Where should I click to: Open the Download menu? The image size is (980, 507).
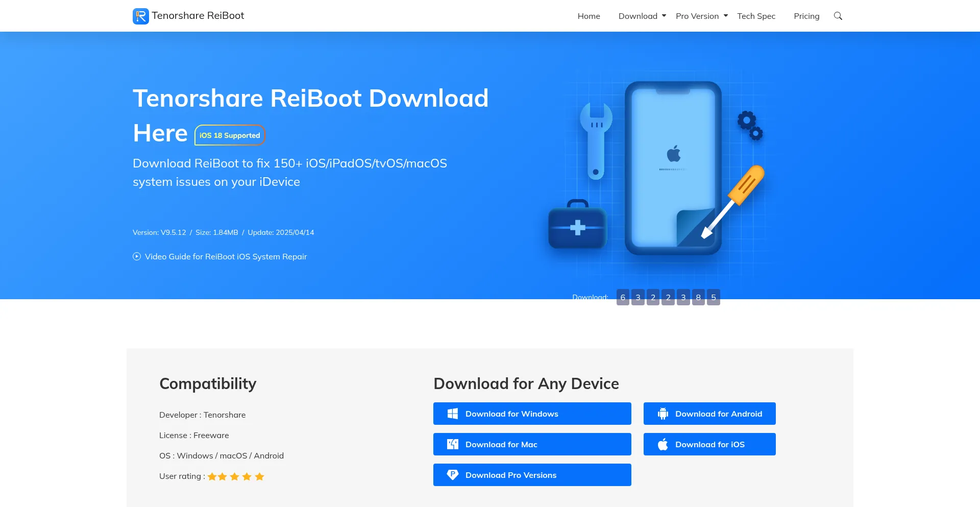point(638,16)
